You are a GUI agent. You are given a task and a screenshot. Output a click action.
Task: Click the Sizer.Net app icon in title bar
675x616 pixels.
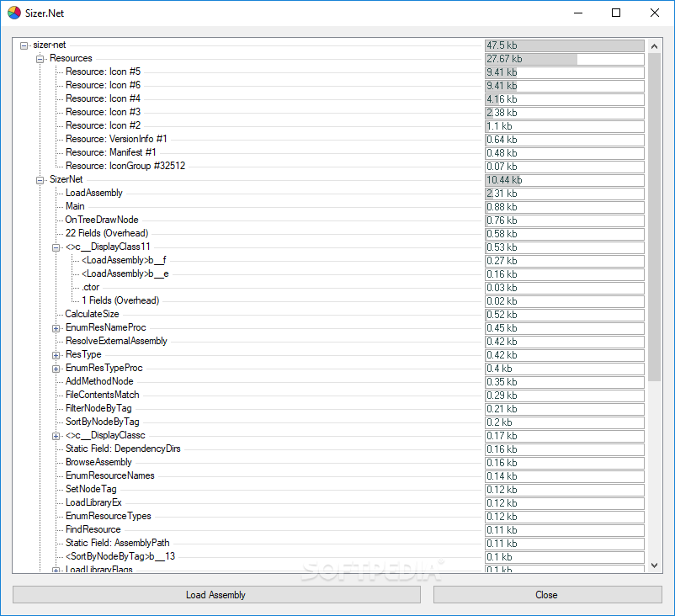[14, 13]
